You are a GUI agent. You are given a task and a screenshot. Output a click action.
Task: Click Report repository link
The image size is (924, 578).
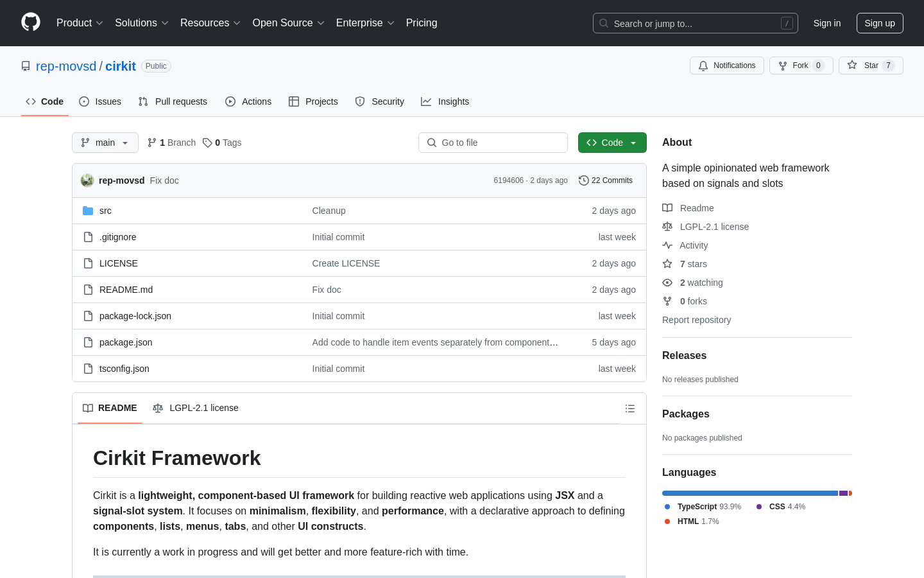tap(696, 320)
